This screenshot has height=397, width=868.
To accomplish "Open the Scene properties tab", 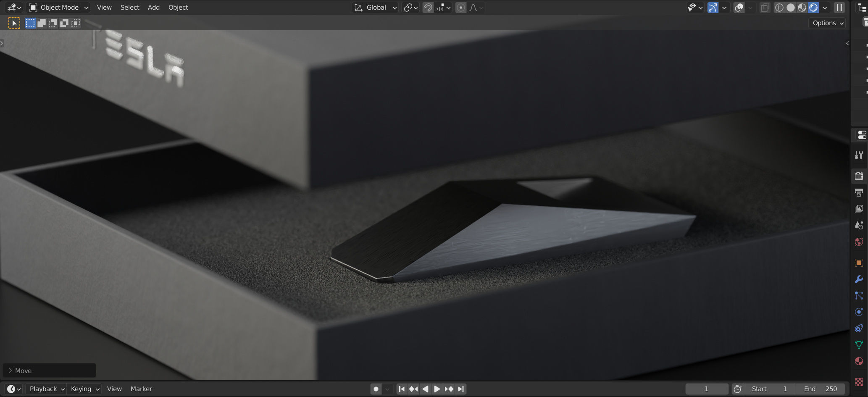I will coord(859,225).
